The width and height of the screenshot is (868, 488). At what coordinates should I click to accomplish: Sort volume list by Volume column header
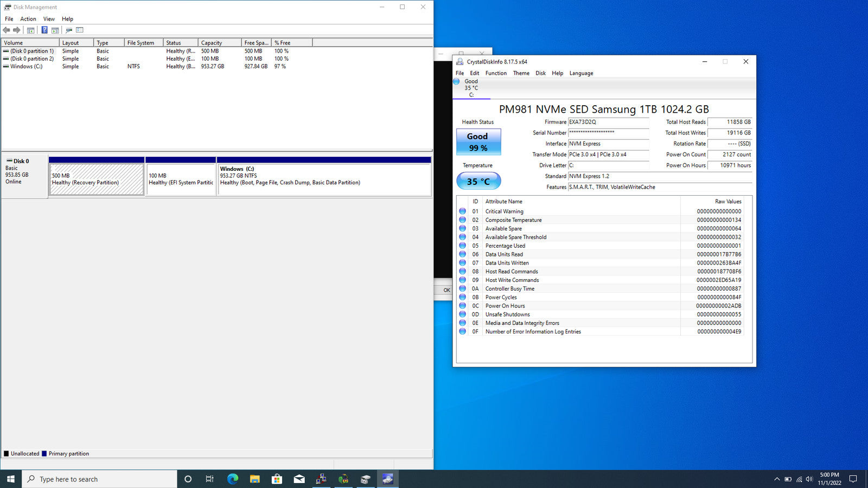tap(30, 43)
